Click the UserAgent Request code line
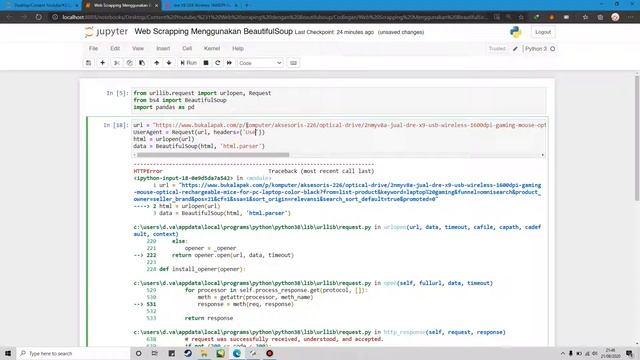640x360 pixels. tap(199, 132)
